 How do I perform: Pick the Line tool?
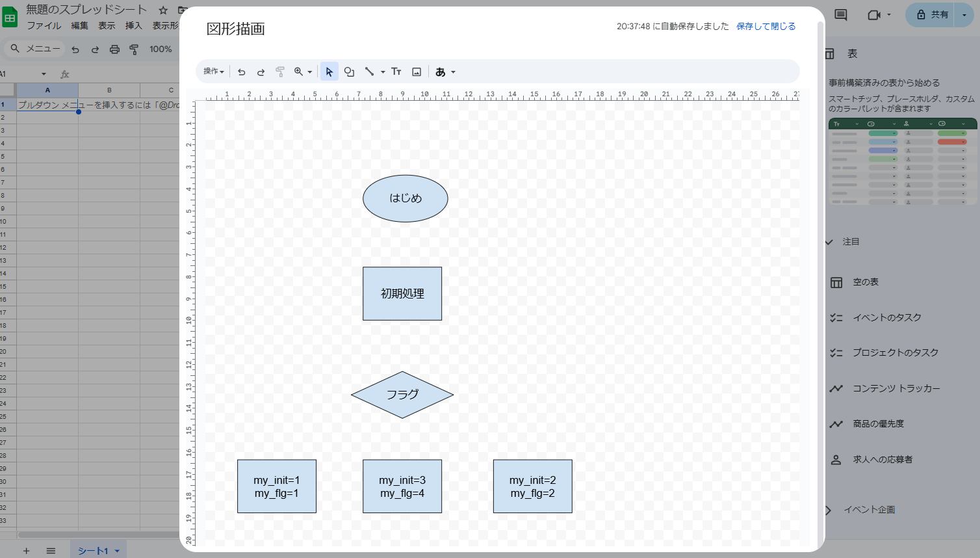coord(369,72)
